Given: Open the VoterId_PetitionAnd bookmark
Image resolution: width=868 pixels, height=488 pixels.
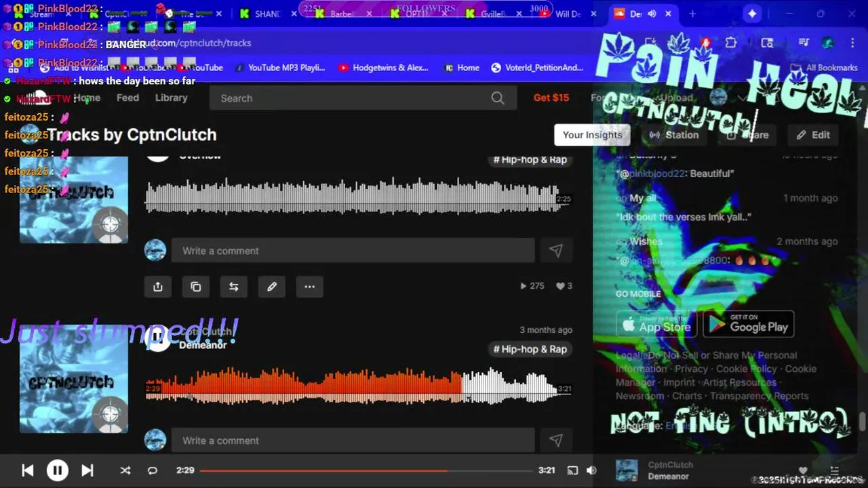Looking at the screenshot, I should (x=537, y=68).
